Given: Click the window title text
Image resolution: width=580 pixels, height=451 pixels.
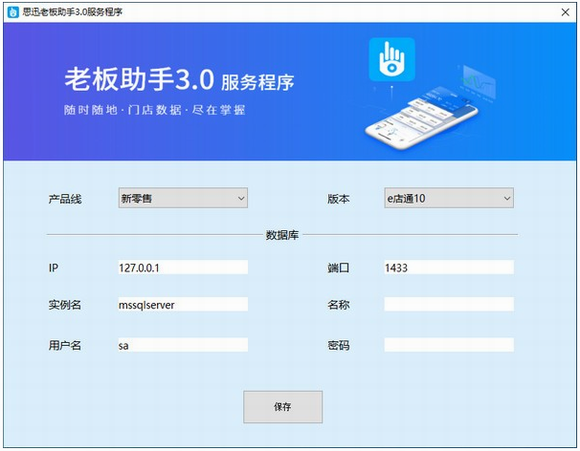Looking at the screenshot, I should point(72,12).
